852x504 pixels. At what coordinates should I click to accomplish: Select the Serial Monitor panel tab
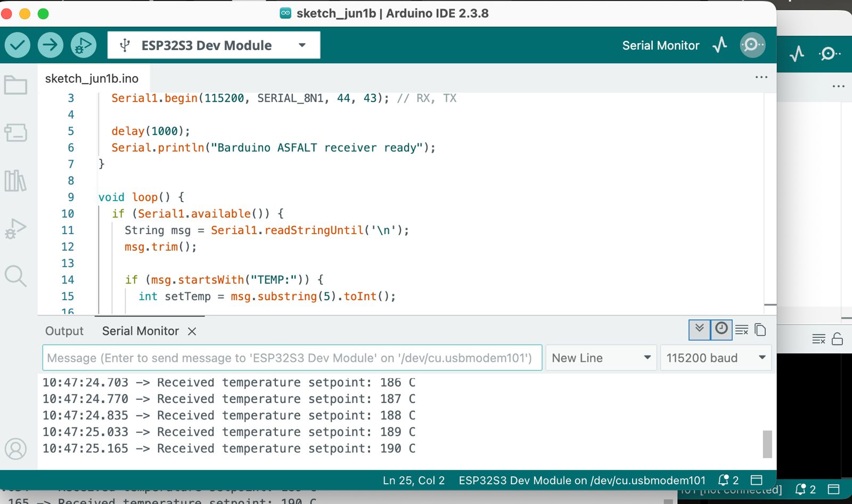[x=141, y=331]
